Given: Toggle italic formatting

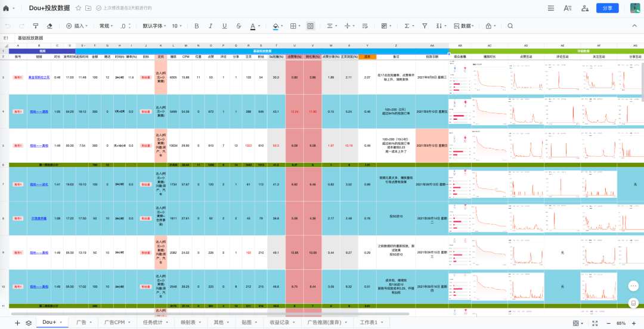Looking at the screenshot, I should pos(210,26).
